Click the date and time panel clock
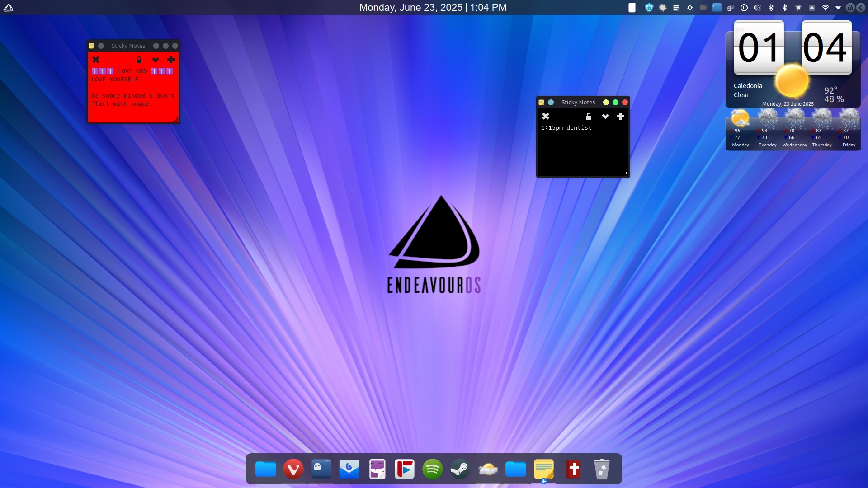 tap(433, 8)
